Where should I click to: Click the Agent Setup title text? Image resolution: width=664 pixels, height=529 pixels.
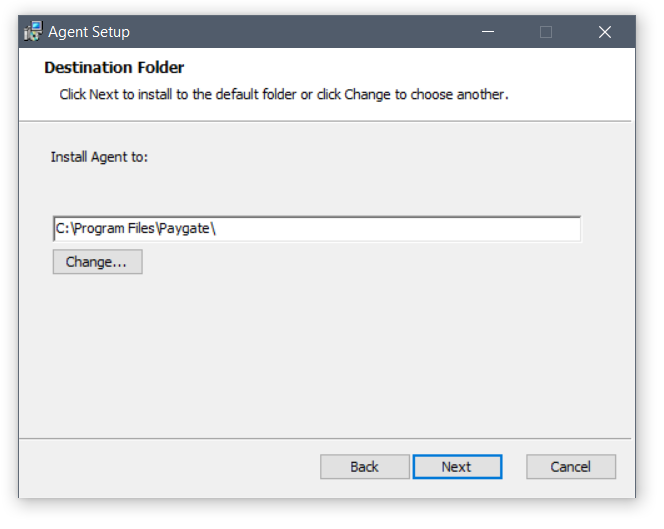click(89, 32)
